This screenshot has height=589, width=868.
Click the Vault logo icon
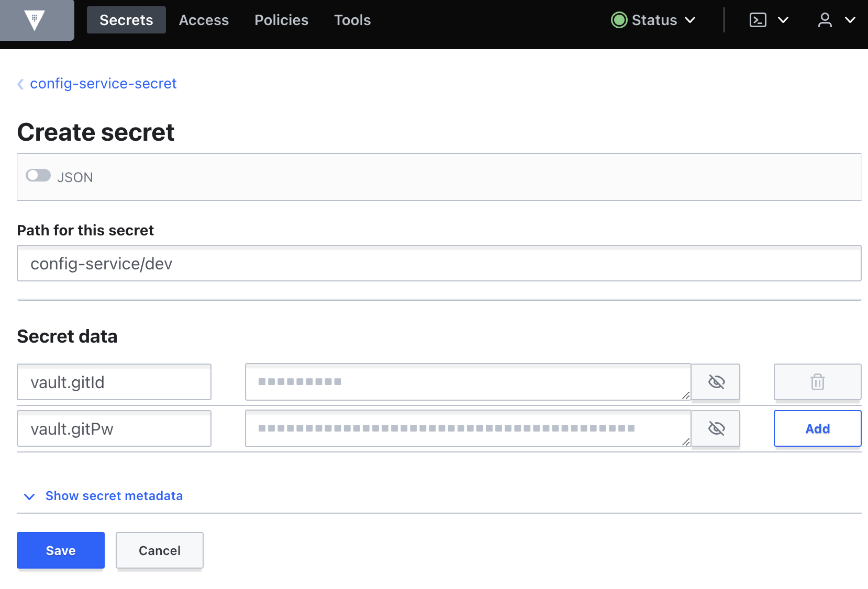pos(35,20)
